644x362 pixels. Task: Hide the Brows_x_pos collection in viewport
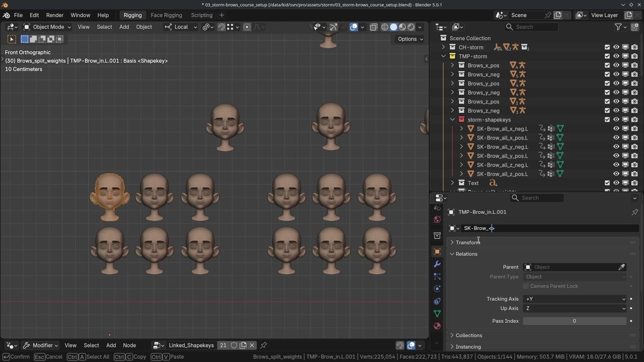[x=616, y=65]
